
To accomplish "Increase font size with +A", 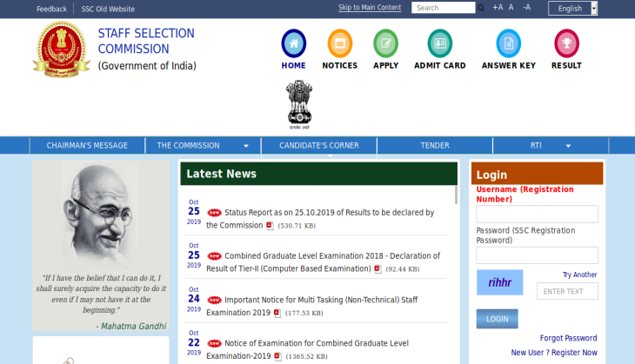I will (498, 7).
